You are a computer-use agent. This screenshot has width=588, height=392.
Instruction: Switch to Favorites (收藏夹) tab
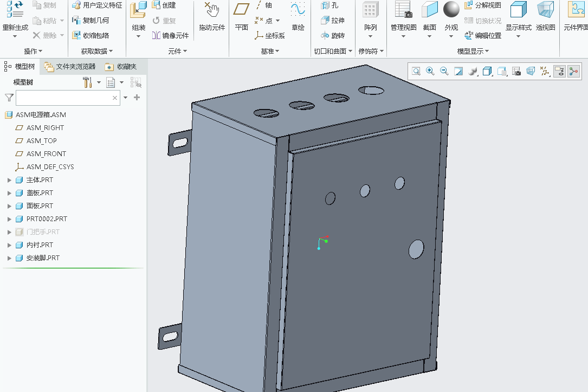pos(121,67)
